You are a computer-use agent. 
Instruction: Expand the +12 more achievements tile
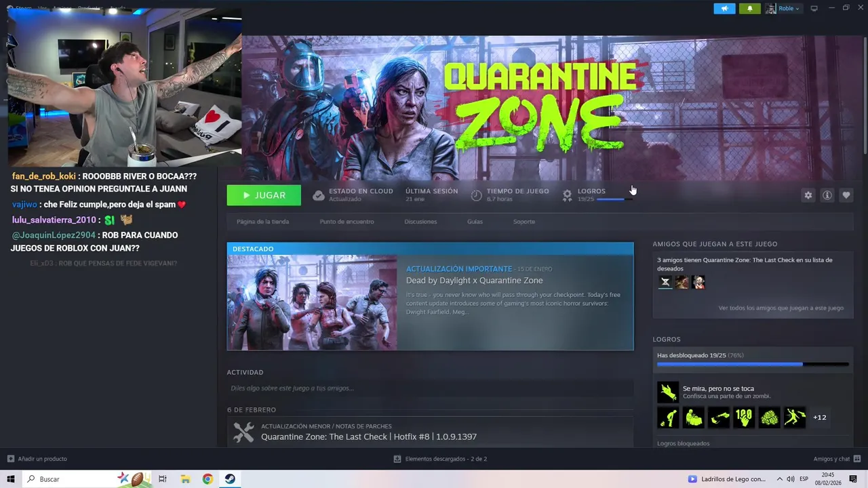point(820,418)
